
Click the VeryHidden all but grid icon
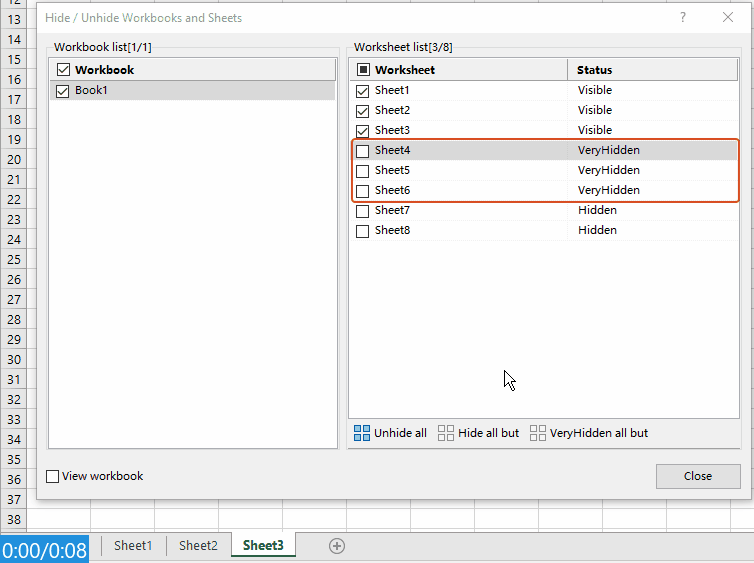[538, 433]
